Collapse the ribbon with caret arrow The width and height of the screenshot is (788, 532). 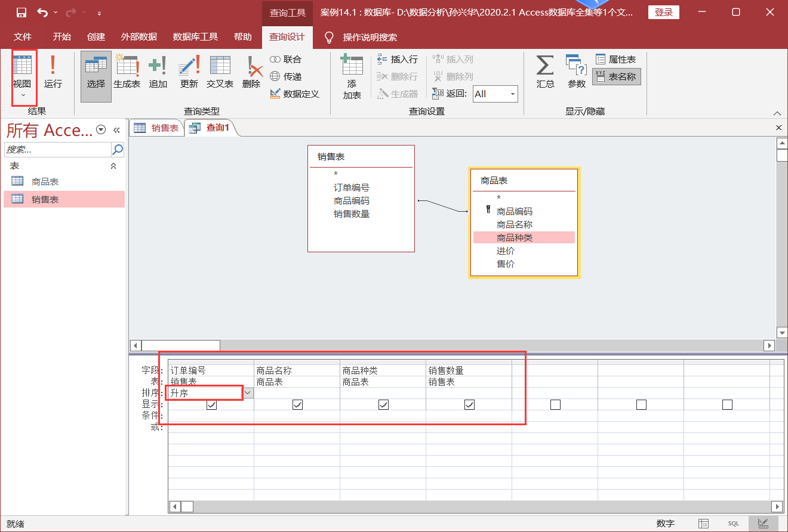[777, 113]
